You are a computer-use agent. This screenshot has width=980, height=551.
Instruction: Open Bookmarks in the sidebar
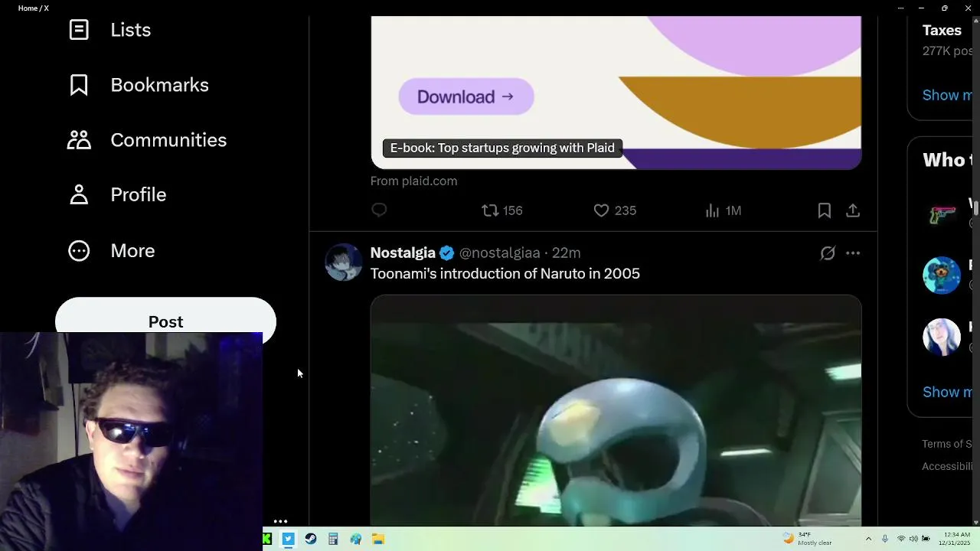[139, 85]
